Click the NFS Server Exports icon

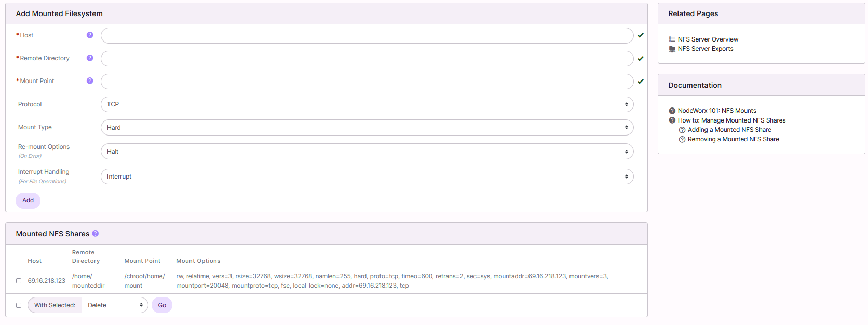(x=672, y=49)
